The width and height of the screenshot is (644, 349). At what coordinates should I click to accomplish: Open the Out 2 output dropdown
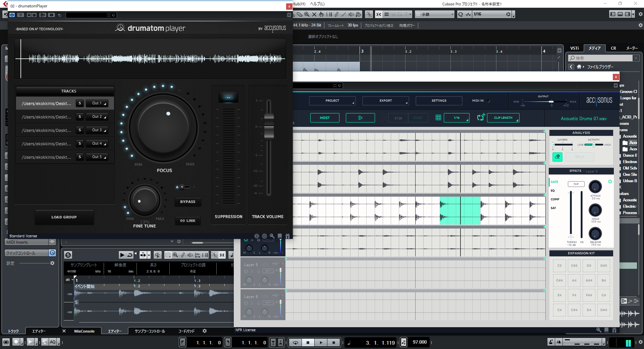[x=97, y=117]
